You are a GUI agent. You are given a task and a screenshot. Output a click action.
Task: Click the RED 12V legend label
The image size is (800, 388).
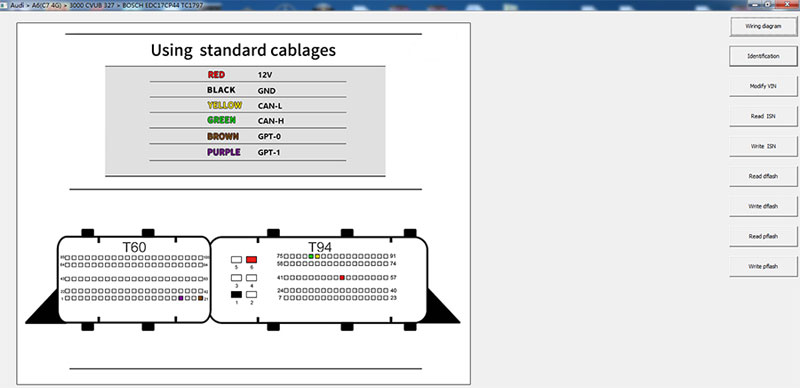[x=216, y=75]
